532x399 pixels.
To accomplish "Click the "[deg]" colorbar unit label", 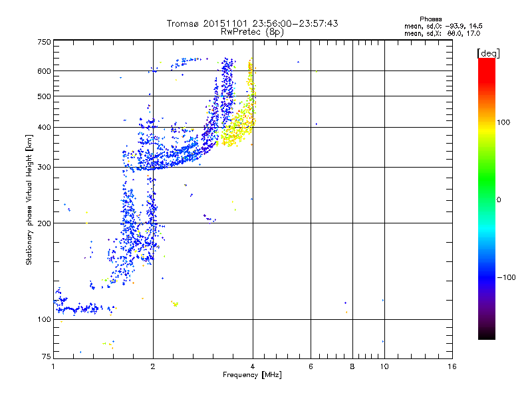I will pos(488,53).
